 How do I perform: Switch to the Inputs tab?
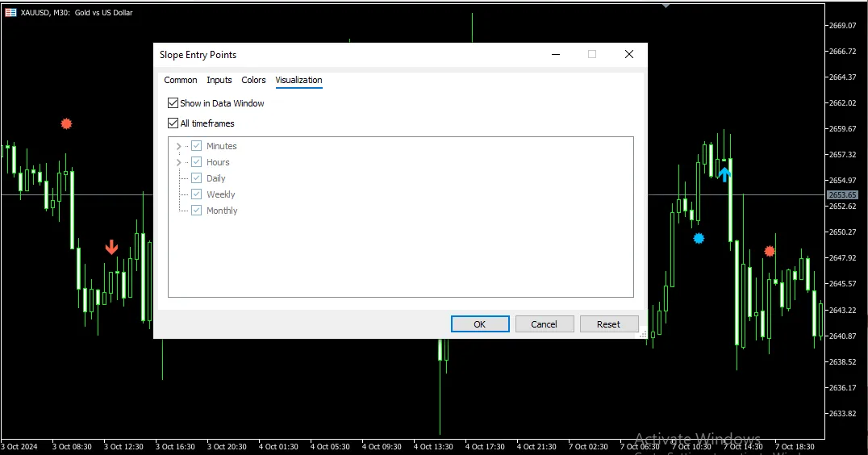click(219, 80)
